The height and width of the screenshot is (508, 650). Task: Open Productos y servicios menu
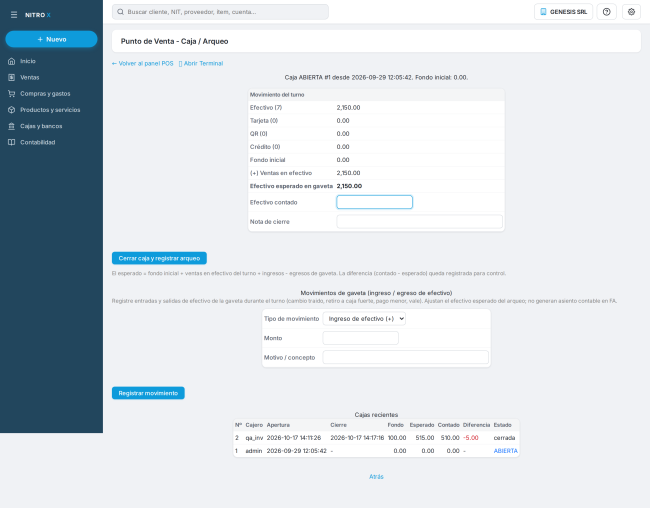point(51,110)
